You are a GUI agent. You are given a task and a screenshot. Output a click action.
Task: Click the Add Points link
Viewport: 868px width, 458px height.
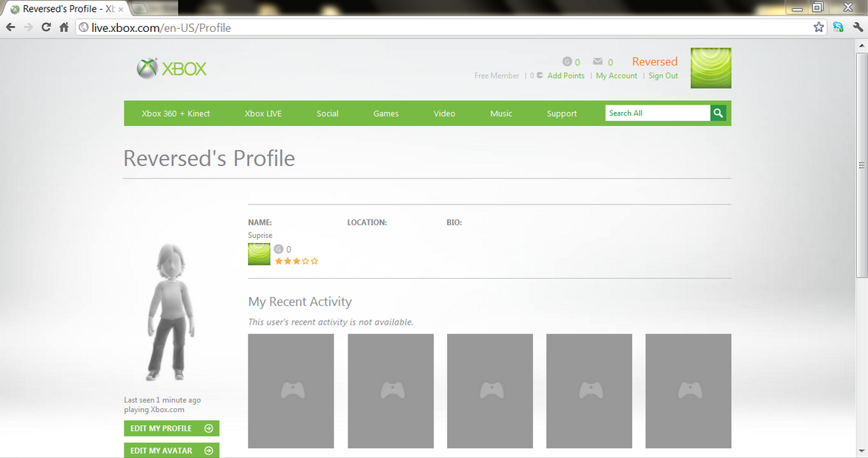[566, 76]
